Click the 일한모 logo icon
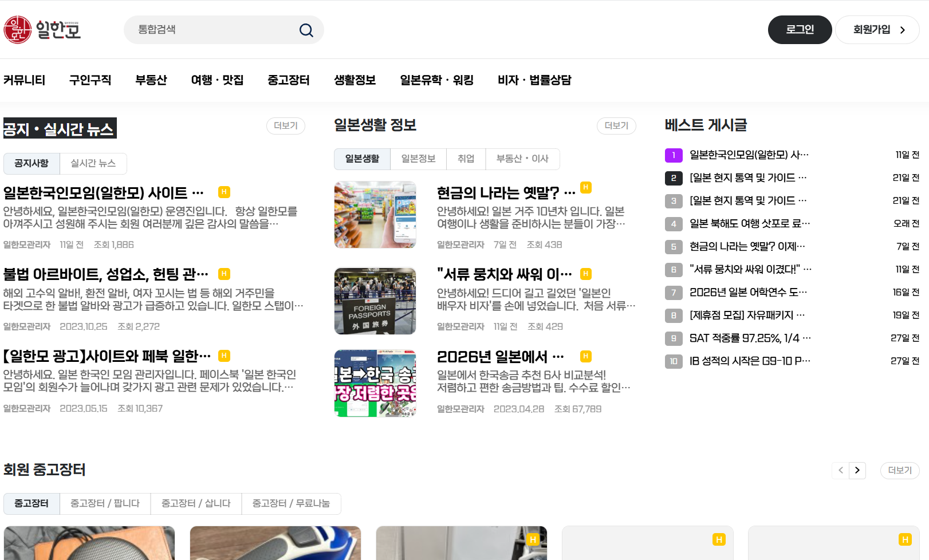This screenshot has width=929, height=560. [18, 30]
